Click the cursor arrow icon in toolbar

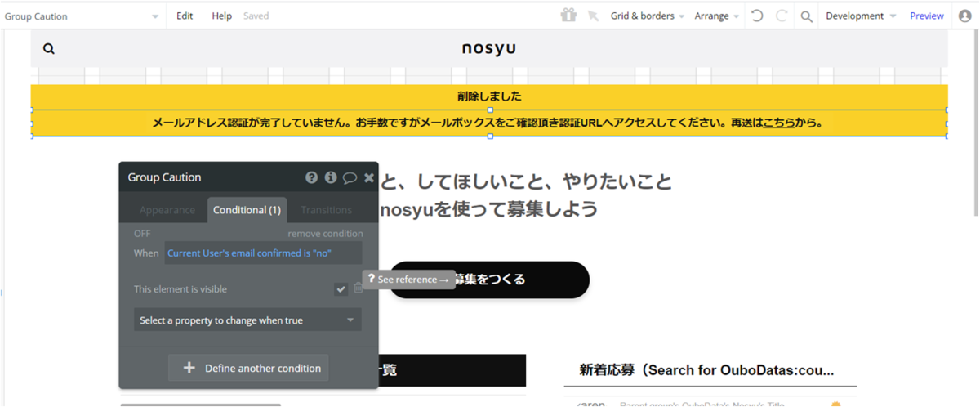click(x=593, y=16)
